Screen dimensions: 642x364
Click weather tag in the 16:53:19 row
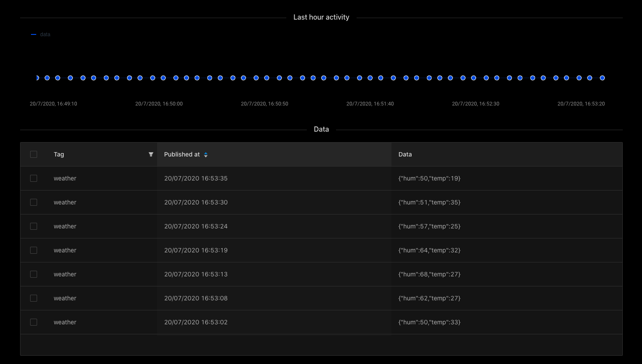point(65,250)
